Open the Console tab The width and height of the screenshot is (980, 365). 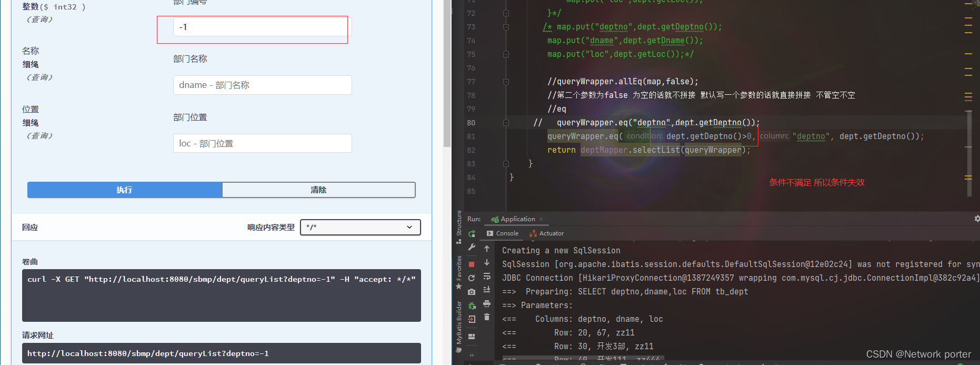[503, 233]
